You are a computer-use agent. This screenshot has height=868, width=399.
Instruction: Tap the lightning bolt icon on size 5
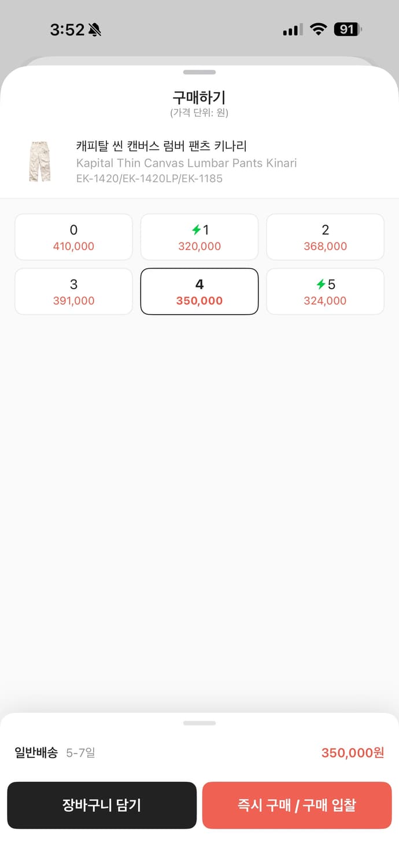coord(321,285)
